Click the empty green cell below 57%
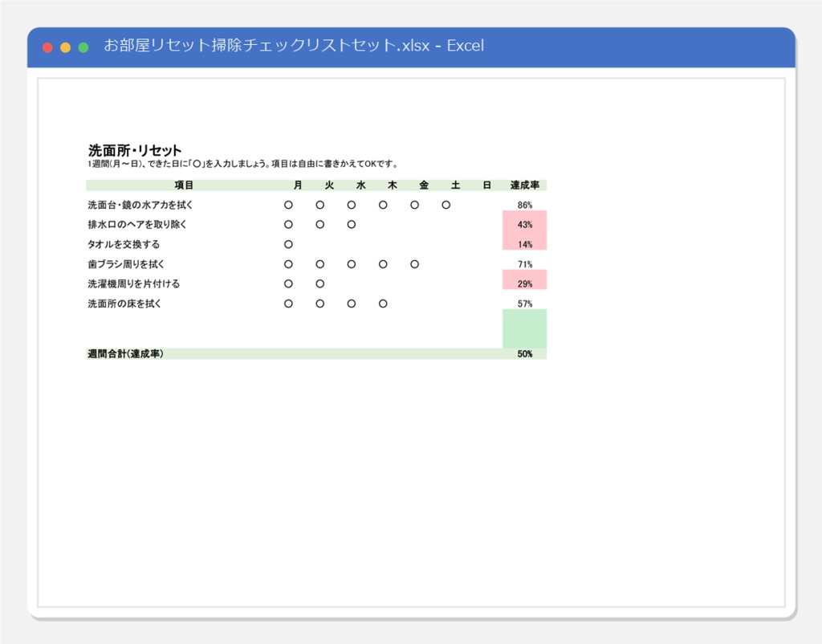The height and width of the screenshot is (644, 822). (x=525, y=328)
